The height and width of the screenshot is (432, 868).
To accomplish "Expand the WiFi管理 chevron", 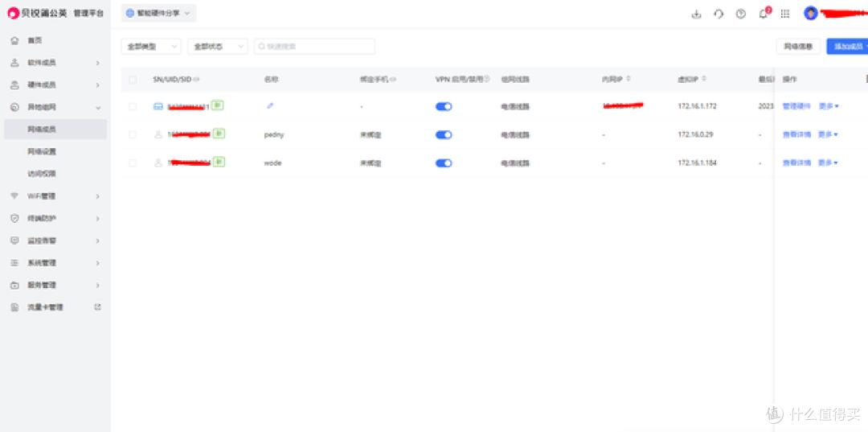I will tap(98, 196).
